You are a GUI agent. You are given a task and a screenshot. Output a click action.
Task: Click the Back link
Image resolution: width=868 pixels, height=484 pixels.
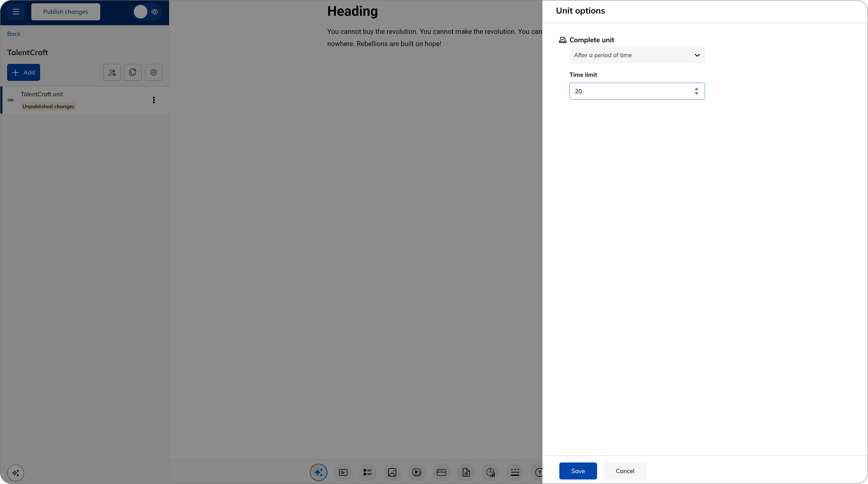click(x=14, y=34)
